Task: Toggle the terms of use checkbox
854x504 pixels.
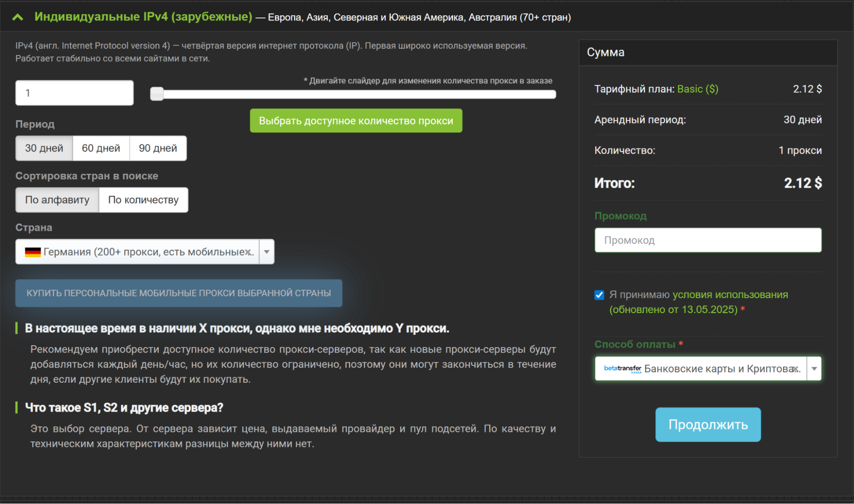Action: 599,295
